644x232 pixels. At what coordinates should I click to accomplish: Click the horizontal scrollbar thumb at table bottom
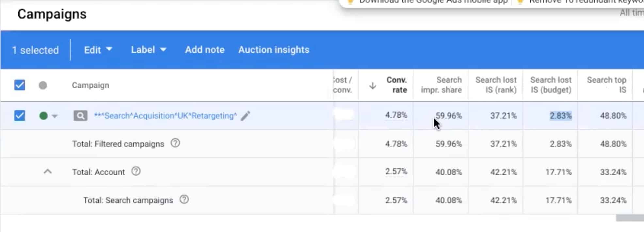tap(630, 218)
